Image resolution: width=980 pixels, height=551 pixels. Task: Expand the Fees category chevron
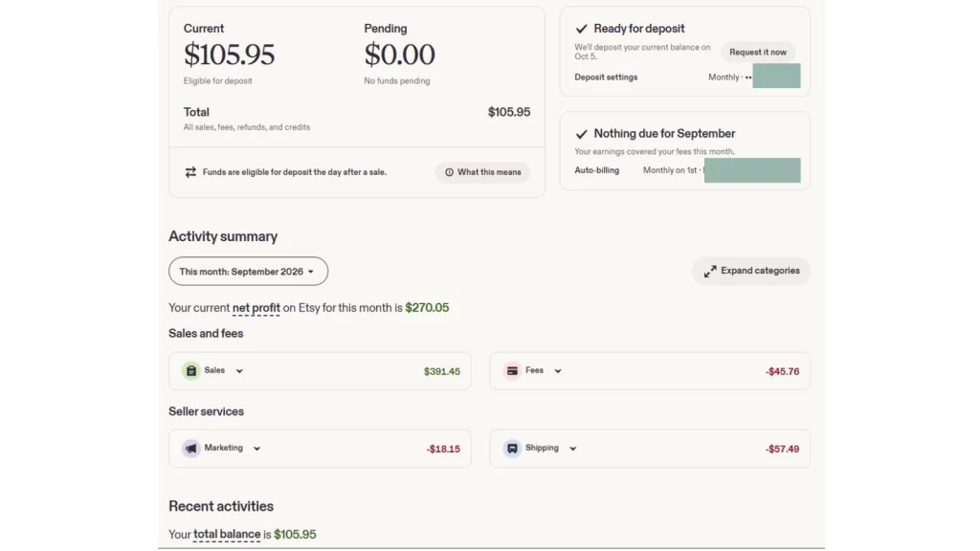point(558,371)
